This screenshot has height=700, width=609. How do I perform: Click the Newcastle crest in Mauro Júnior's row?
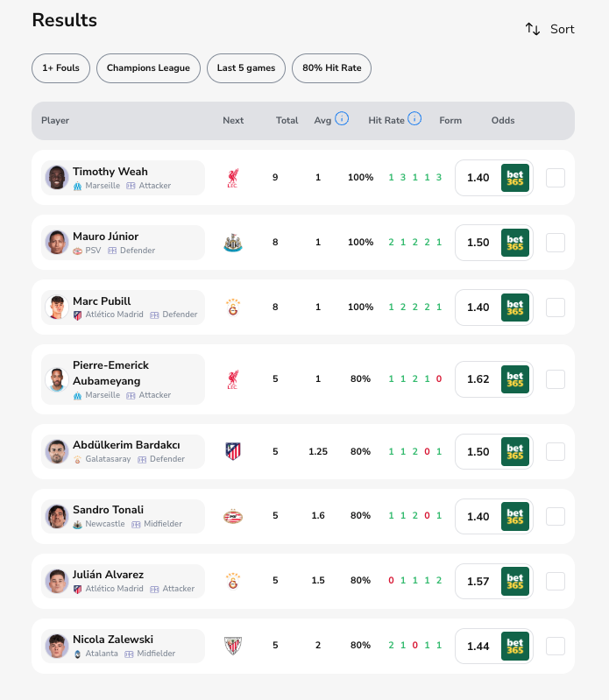click(232, 243)
